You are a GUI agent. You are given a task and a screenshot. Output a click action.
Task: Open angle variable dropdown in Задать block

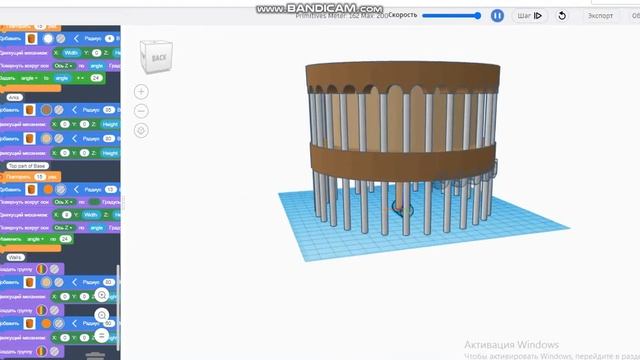click(29, 78)
